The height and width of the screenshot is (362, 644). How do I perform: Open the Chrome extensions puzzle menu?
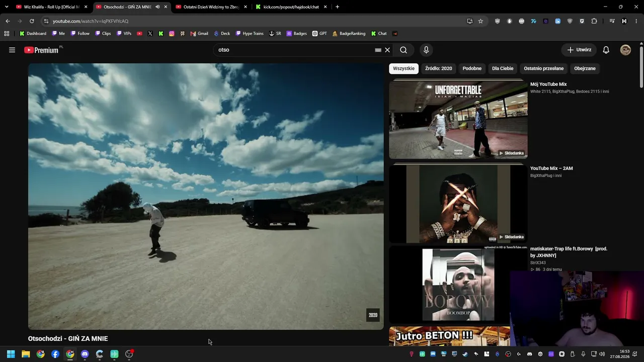pyautogui.click(x=594, y=21)
